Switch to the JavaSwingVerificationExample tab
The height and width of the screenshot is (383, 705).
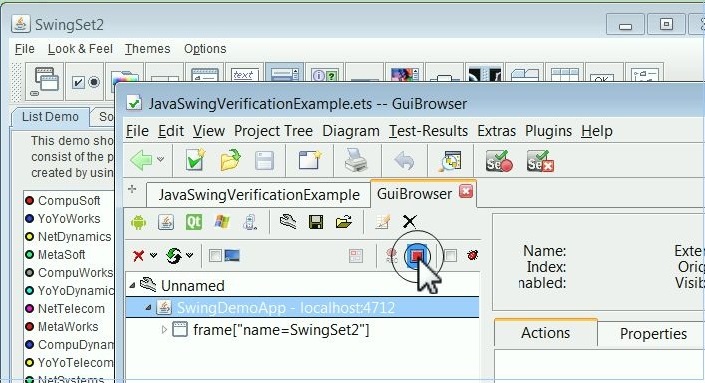pyautogui.click(x=259, y=195)
